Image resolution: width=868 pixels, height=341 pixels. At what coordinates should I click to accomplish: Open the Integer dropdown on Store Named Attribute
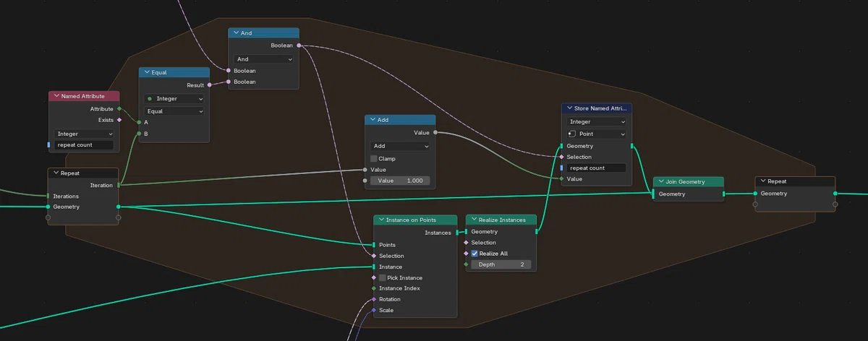click(597, 122)
